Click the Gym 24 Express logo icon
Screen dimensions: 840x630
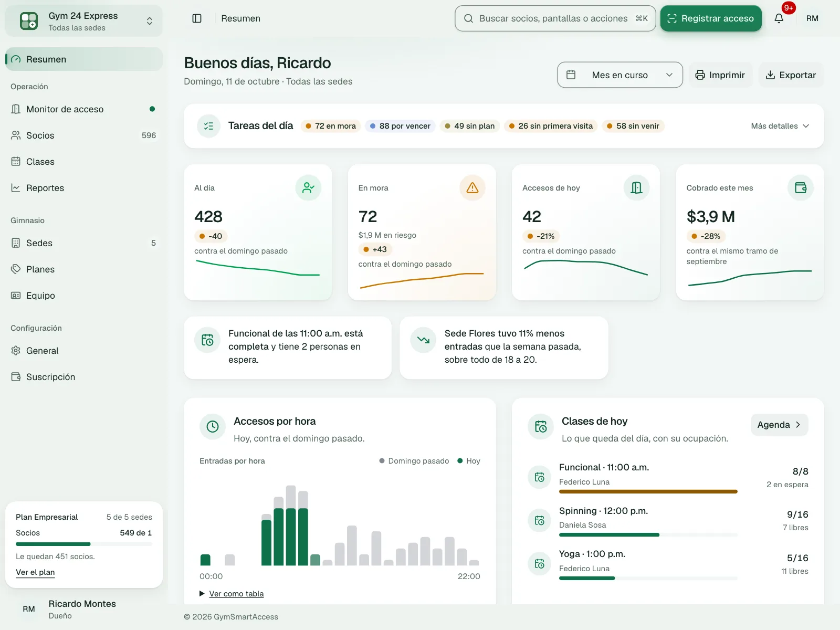click(x=29, y=21)
